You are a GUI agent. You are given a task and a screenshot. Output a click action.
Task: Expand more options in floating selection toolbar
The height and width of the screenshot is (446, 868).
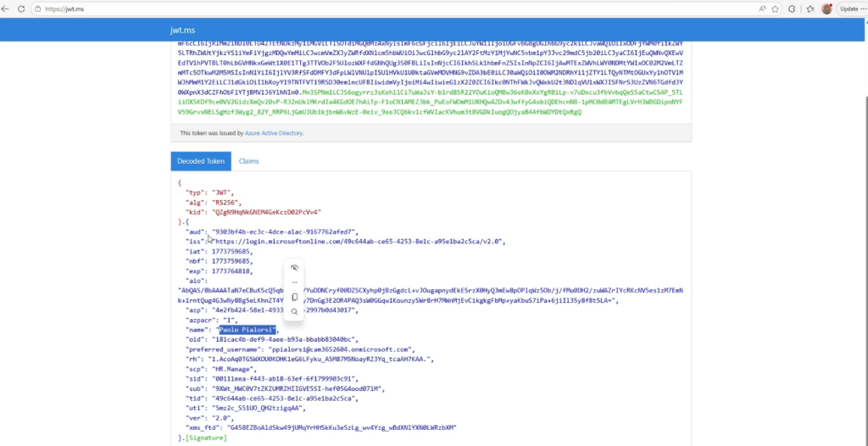click(295, 282)
